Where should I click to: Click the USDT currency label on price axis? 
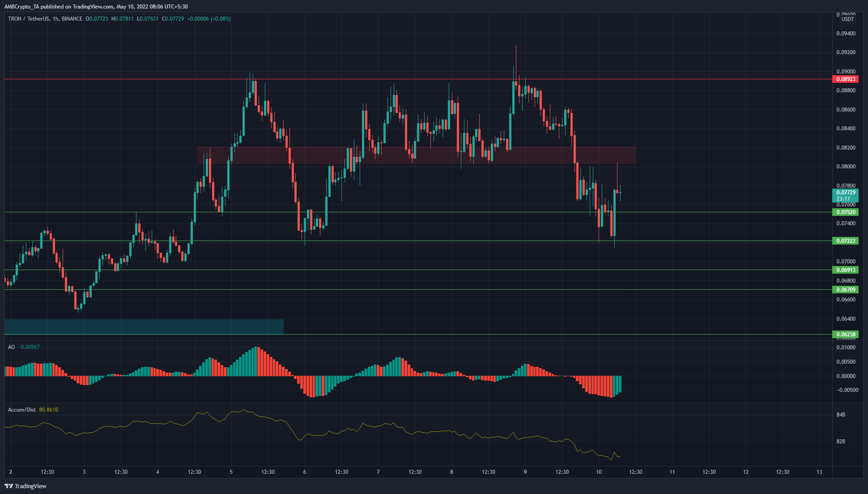pos(847,19)
